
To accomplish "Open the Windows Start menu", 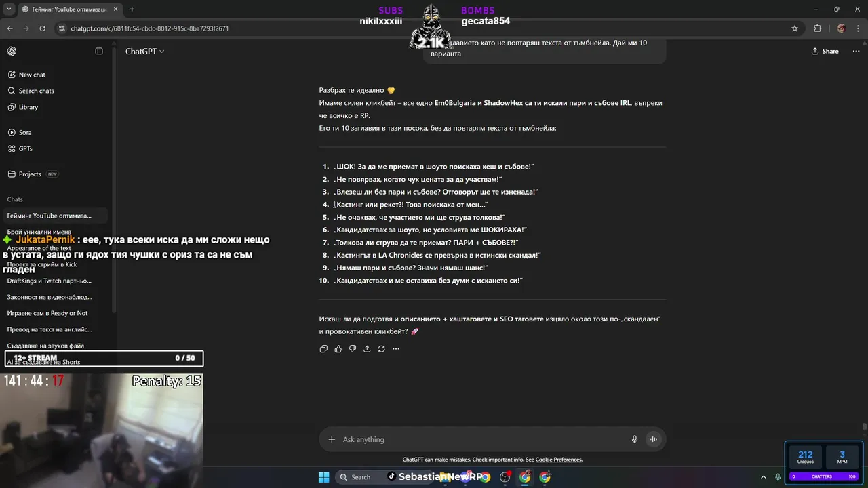I will [323, 476].
